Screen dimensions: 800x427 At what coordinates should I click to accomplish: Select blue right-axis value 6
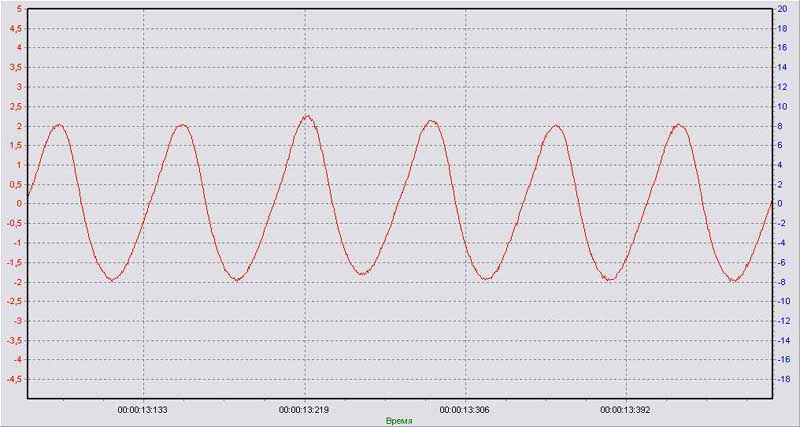tap(779, 145)
